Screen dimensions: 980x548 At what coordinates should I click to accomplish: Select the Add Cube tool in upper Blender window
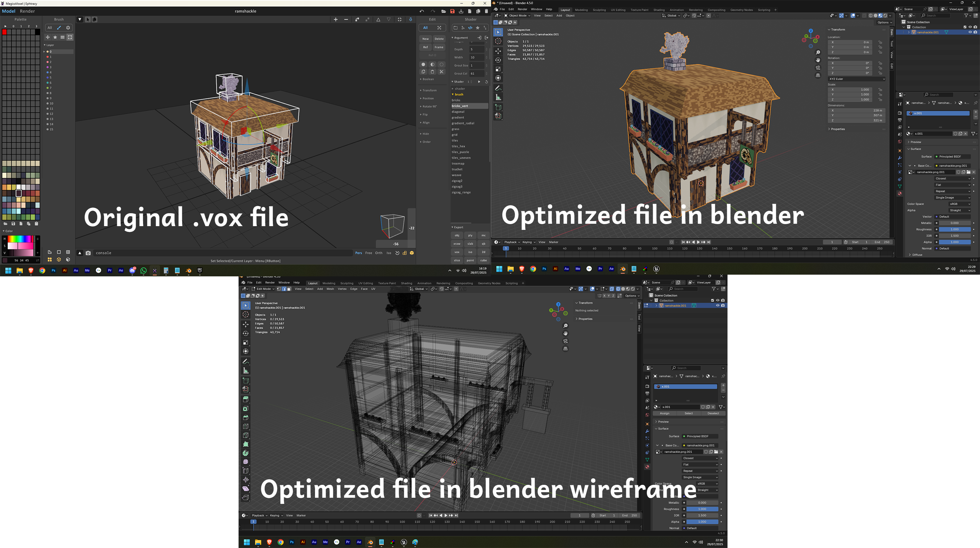pyautogui.click(x=498, y=107)
